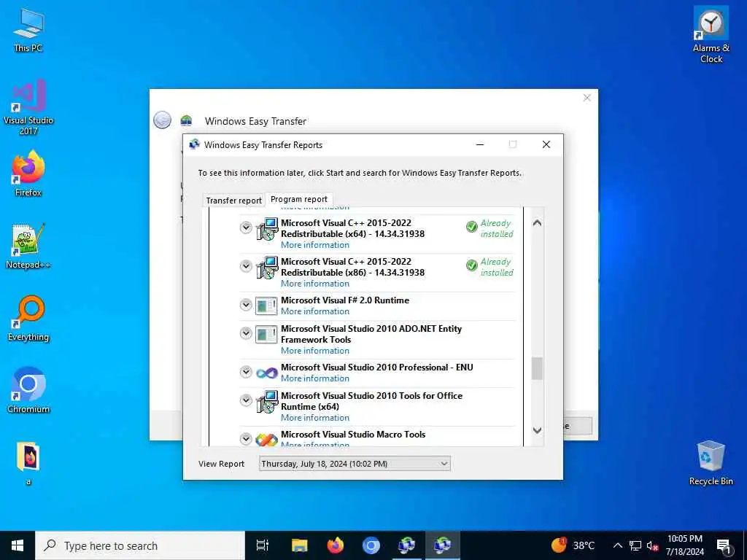
Task: Launch Visual Studio 2017 desktop shortcut
Action: coord(28,108)
